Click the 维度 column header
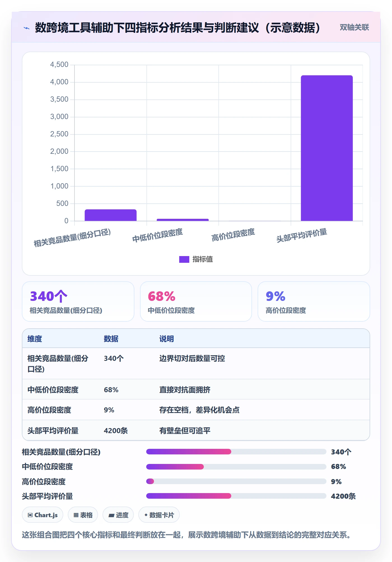This screenshot has height=562, width=392. tap(35, 339)
